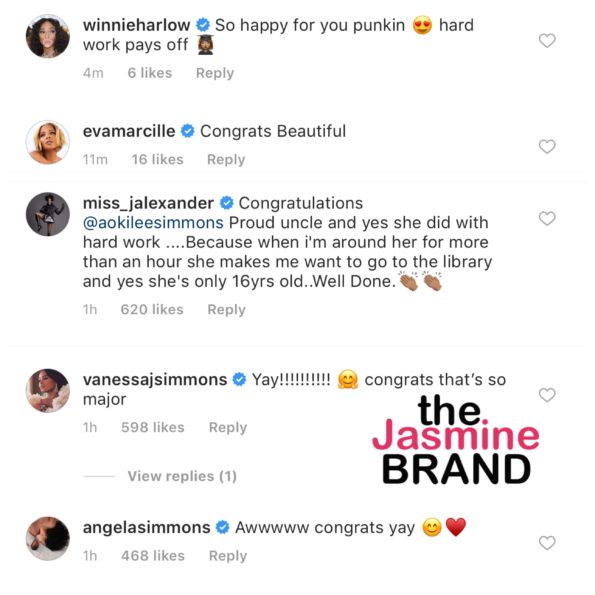This screenshot has height=595, width=595.
Task: Reply to winnieharlow's comment
Action: [215, 73]
